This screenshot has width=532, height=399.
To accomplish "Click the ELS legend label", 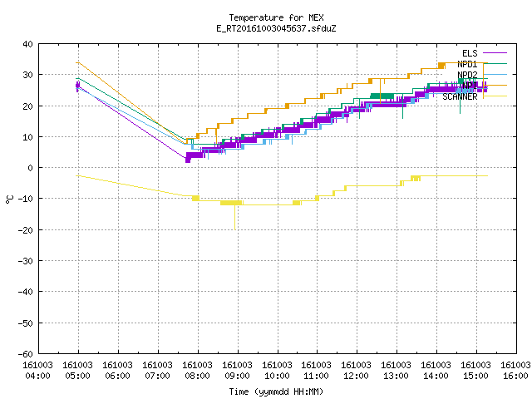I will click(x=470, y=53).
